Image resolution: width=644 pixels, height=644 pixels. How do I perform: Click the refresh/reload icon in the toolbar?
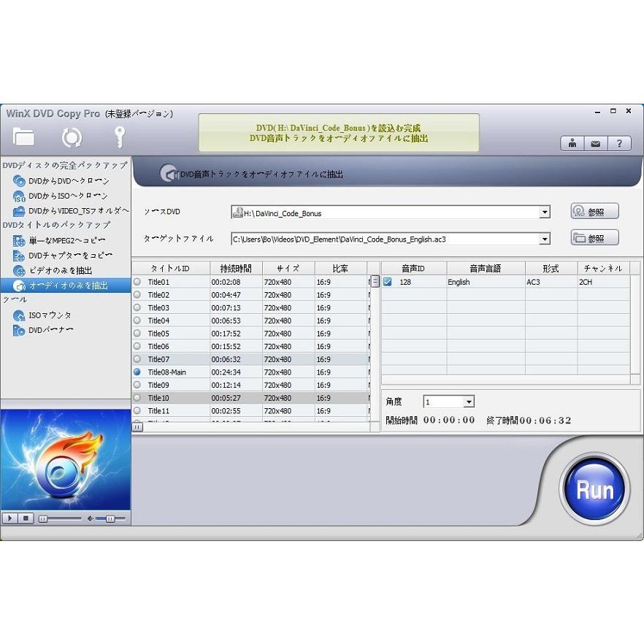pos(71,137)
